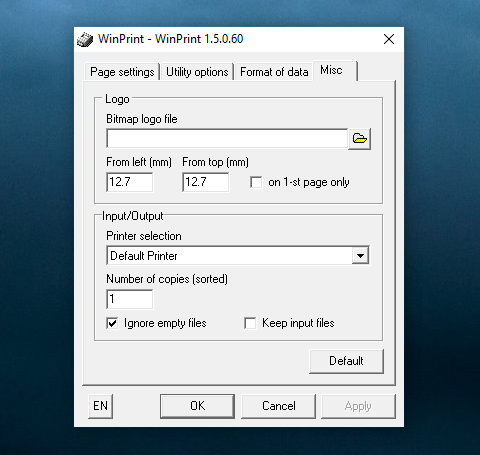Close the WinPrint dialog window

tap(389, 39)
